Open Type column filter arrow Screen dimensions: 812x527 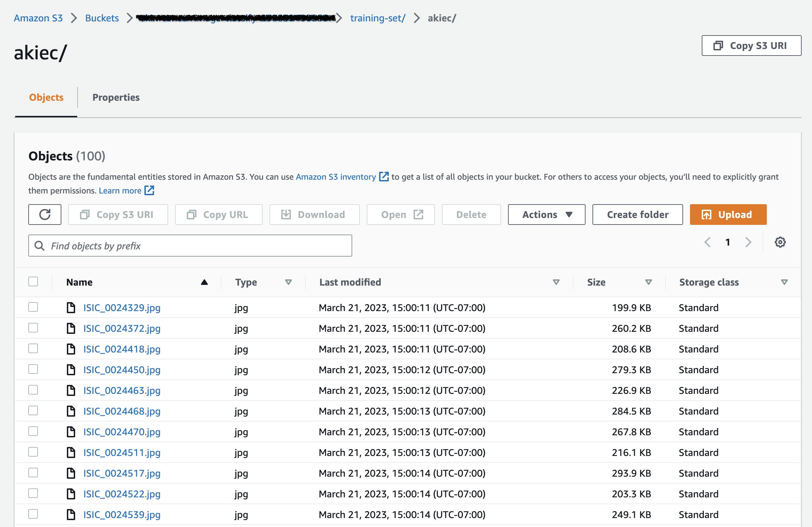click(288, 282)
